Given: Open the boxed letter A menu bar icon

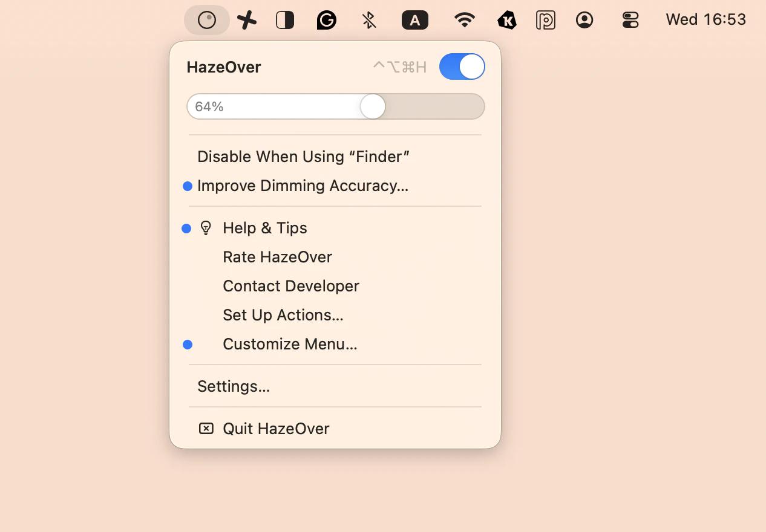Looking at the screenshot, I should click(415, 19).
